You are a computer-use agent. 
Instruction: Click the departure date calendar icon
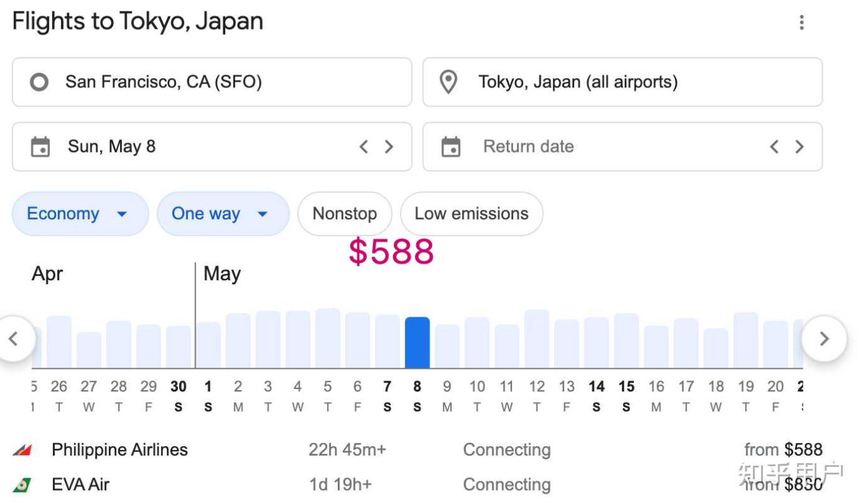click(40, 147)
